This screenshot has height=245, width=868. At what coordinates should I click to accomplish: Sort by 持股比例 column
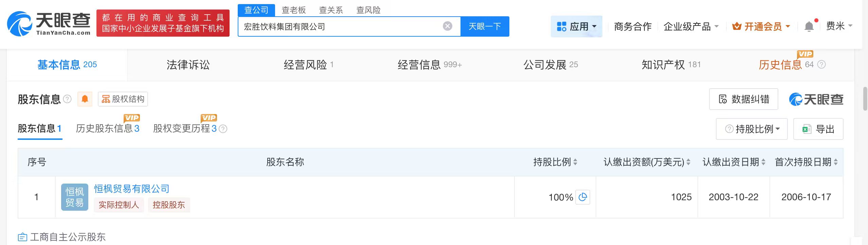click(575, 162)
